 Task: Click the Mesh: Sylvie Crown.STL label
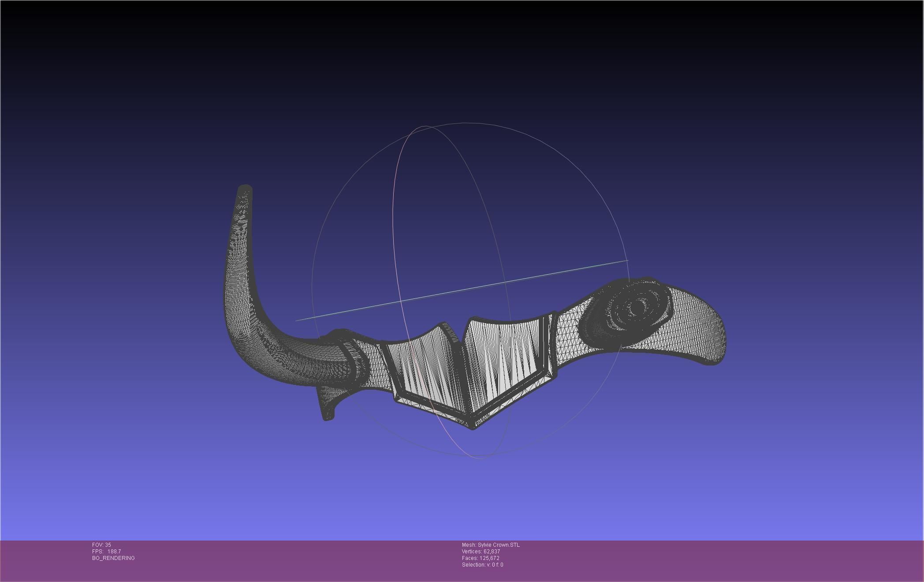(491, 545)
